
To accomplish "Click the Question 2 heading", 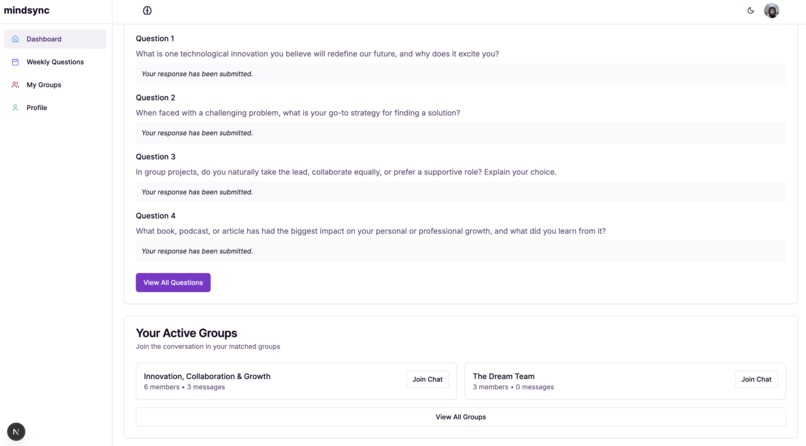I will (x=155, y=98).
